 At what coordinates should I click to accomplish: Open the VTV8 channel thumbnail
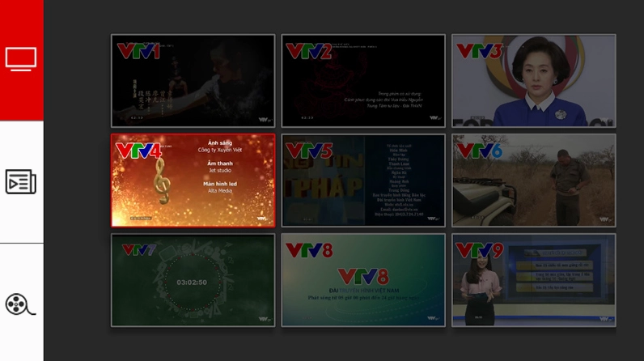[363, 280]
